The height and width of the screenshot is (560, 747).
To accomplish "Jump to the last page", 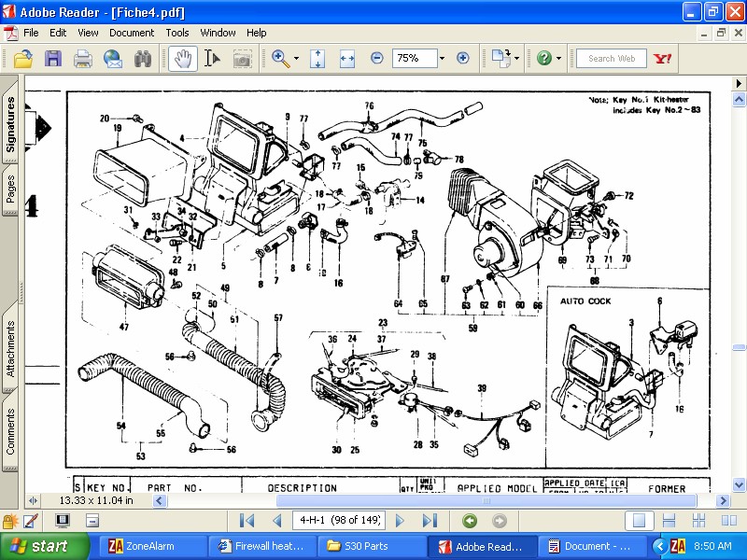I will pyautogui.click(x=430, y=521).
